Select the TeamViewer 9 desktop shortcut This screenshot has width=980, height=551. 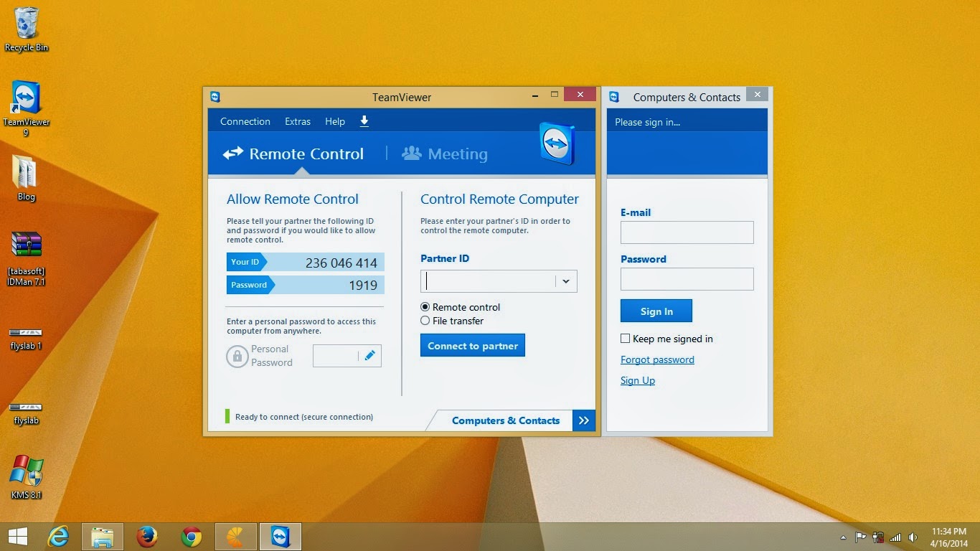27,108
